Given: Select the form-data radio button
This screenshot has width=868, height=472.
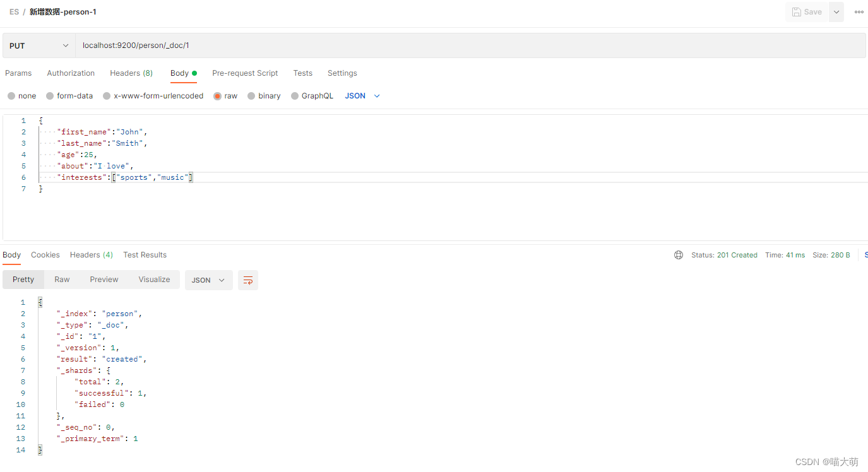Looking at the screenshot, I should click(x=50, y=96).
